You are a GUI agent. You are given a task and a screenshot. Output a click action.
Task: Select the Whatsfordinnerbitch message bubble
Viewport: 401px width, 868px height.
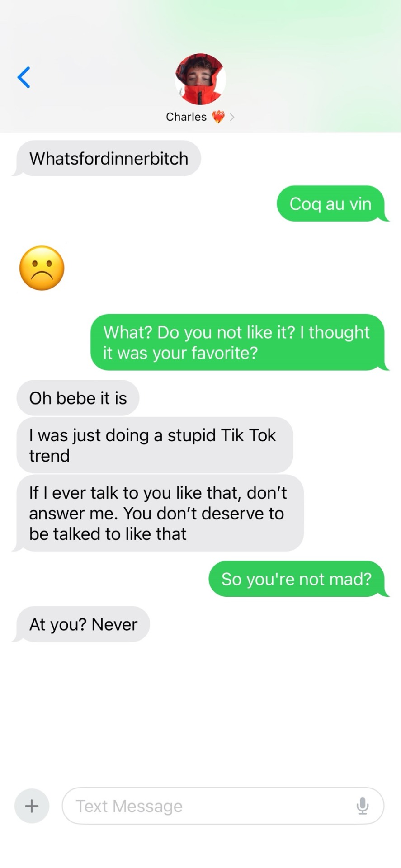pyautogui.click(x=109, y=158)
